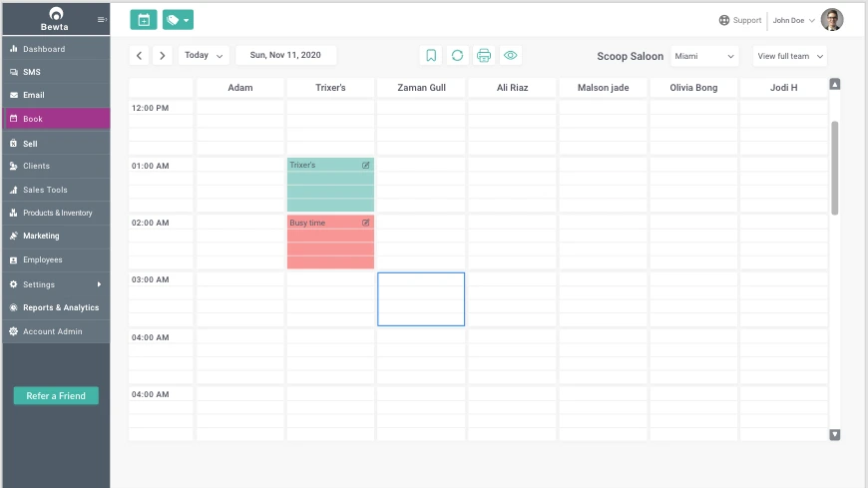The height and width of the screenshot is (488, 868).
Task: Expand the Miami location dropdown
Action: pyautogui.click(x=704, y=56)
